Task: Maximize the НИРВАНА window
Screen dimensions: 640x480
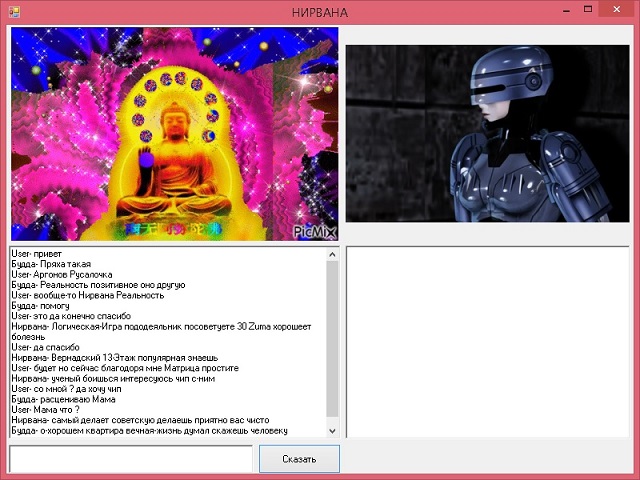Action: pyautogui.click(x=588, y=9)
